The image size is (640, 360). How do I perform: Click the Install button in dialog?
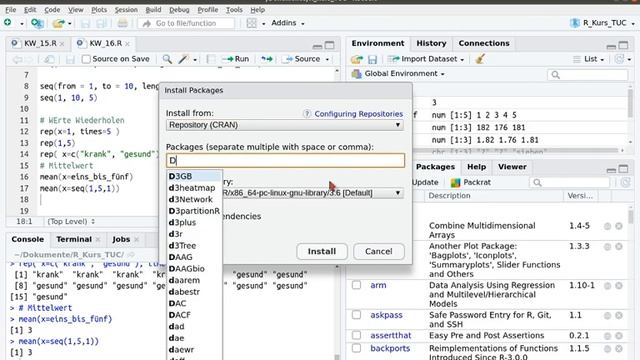pos(322,251)
